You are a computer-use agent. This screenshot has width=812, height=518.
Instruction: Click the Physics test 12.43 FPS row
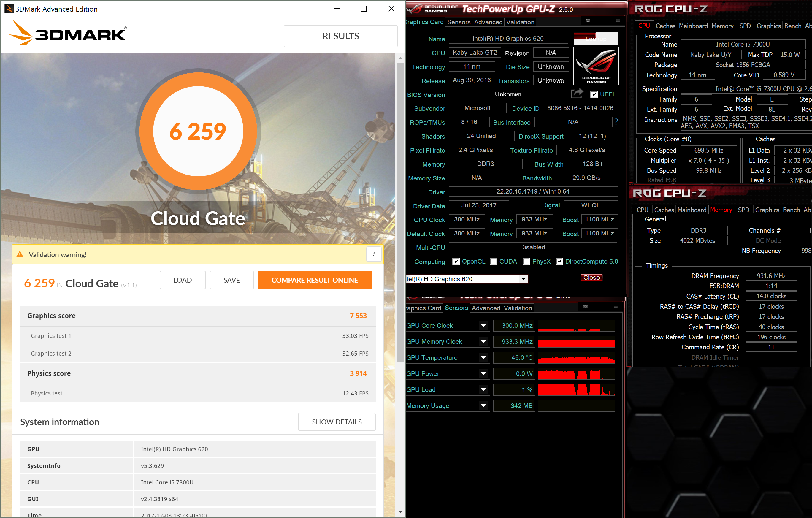(198, 393)
